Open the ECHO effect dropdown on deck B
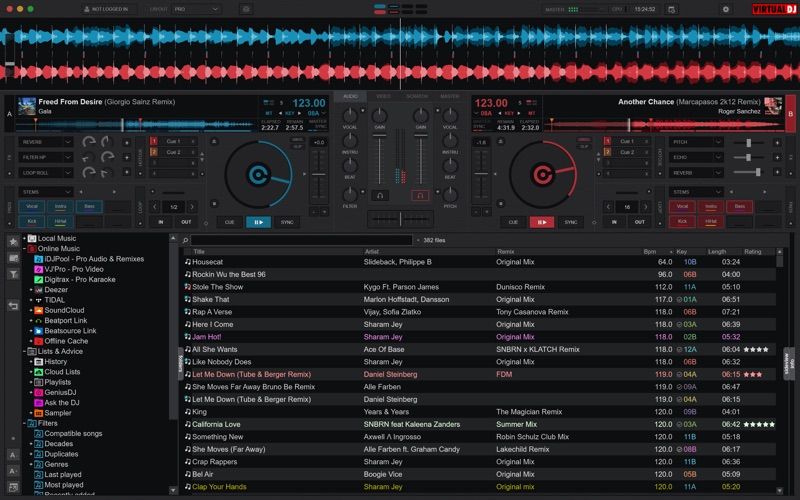Image resolution: width=800 pixels, height=500 pixels. pos(696,157)
